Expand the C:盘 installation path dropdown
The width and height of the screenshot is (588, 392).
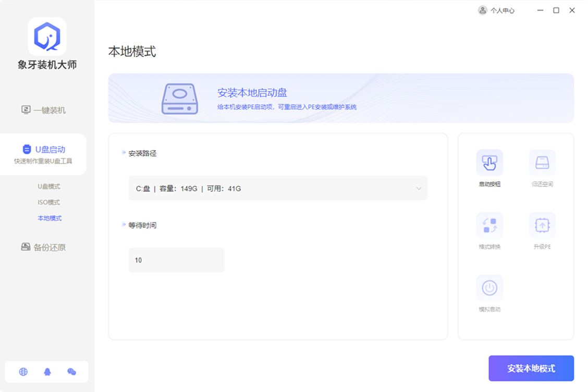click(x=278, y=188)
